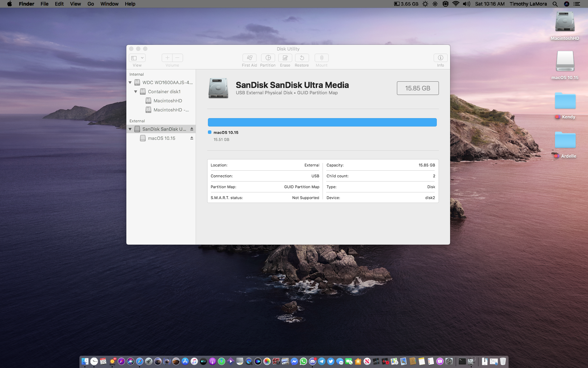Click the '15.51 GB' partition size text
Screen dimensions: 588x368
(221, 139)
